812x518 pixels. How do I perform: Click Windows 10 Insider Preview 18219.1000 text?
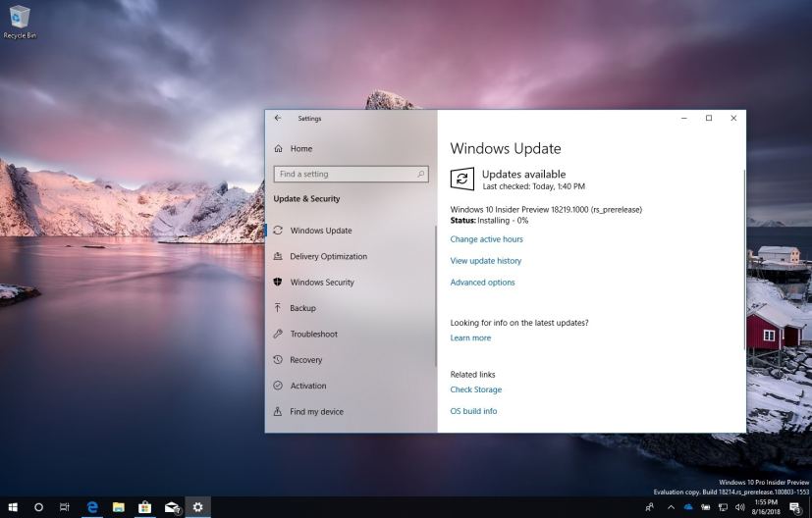[x=546, y=210]
